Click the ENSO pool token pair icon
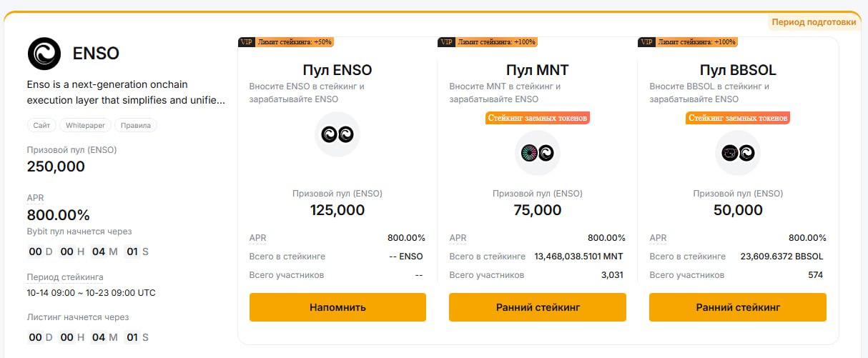868x358 pixels. tap(337, 134)
